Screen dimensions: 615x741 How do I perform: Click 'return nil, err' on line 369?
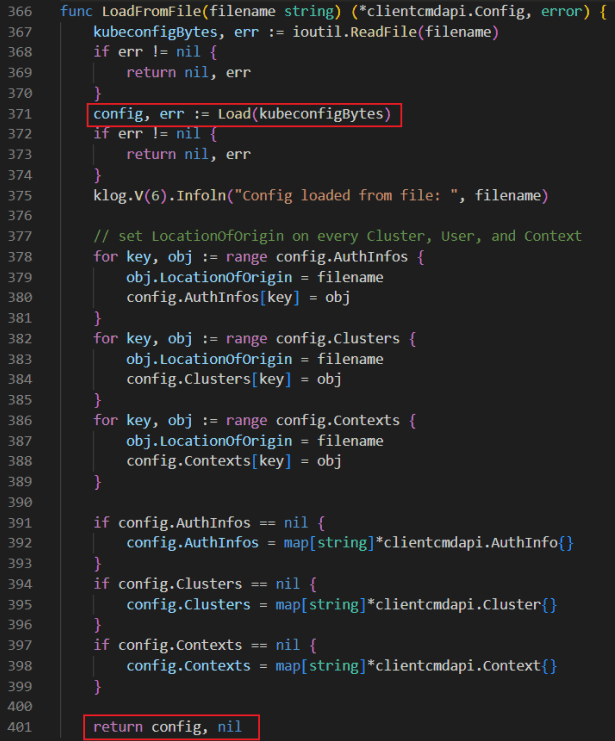click(x=188, y=72)
